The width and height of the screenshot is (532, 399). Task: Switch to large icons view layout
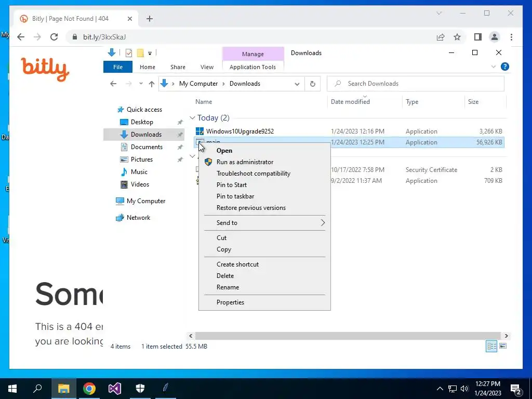(503, 346)
